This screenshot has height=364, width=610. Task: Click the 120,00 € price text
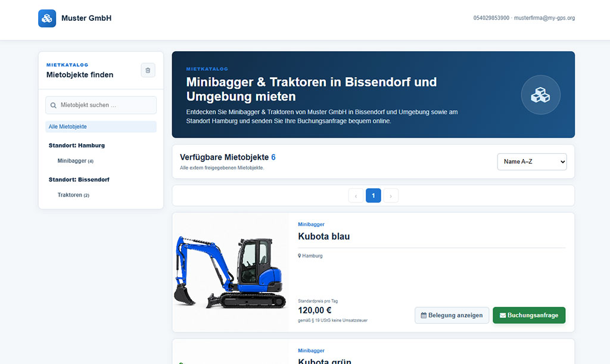(315, 310)
